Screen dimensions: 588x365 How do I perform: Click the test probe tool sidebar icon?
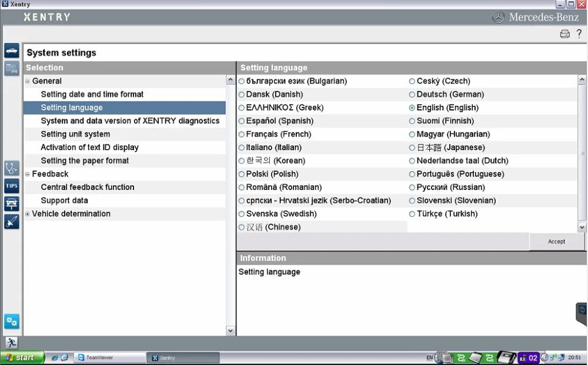click(x=12, y=221)
